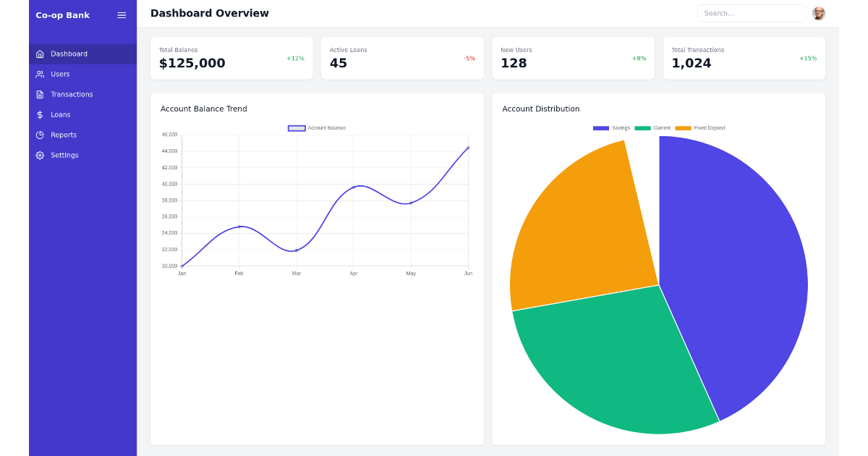Click the user avatar near the search bar
This screenshot has height=456, width=868.
coord(818,13)
